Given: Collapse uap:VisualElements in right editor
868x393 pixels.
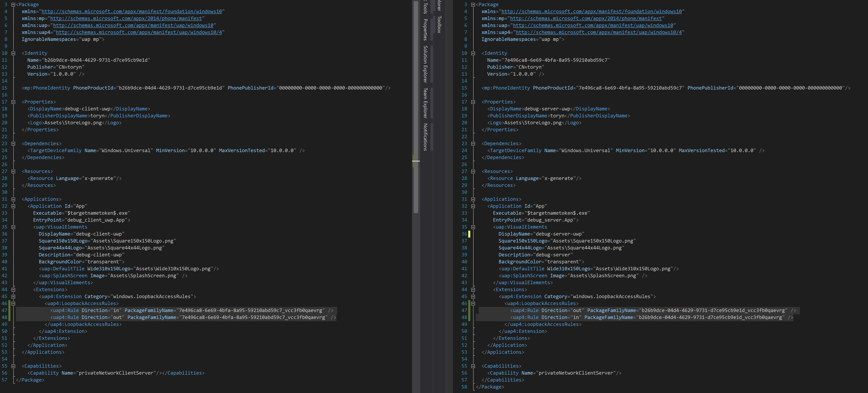Looking at the screenshot, I should click(x=473, y=227).
